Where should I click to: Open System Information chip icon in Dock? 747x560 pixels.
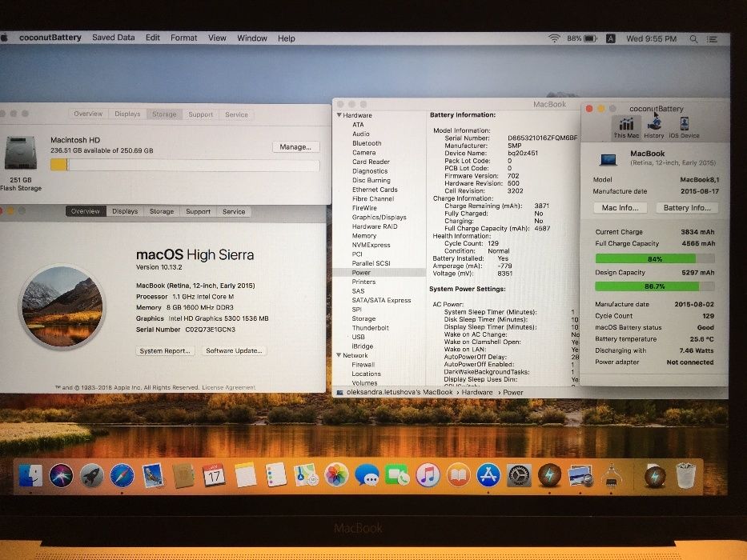(x=612, y=475)
